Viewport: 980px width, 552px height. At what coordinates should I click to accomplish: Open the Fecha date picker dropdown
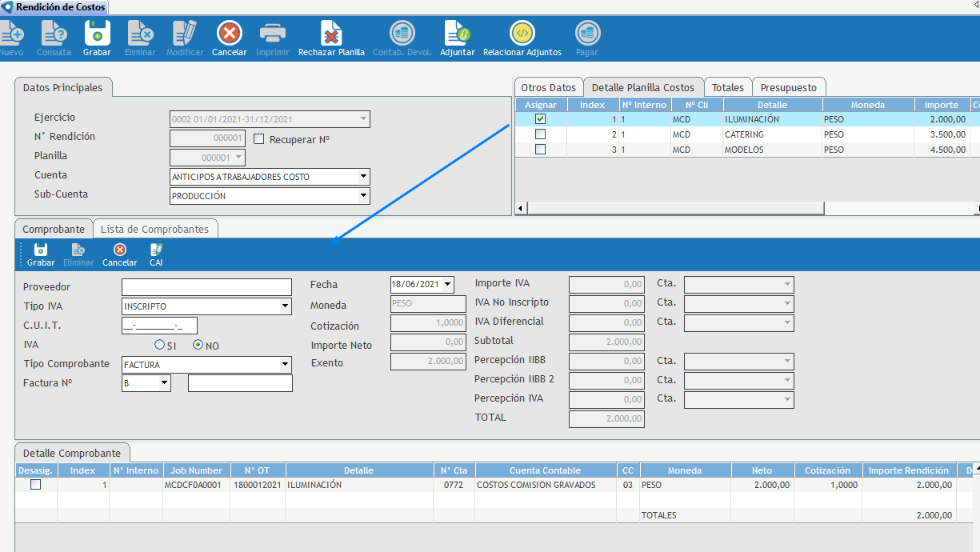[447, 285]
